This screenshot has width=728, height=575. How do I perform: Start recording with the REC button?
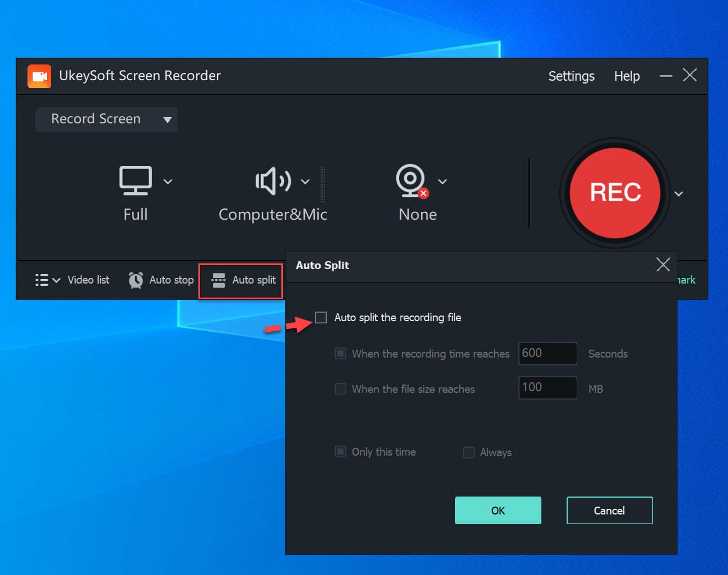pos(615,193)
